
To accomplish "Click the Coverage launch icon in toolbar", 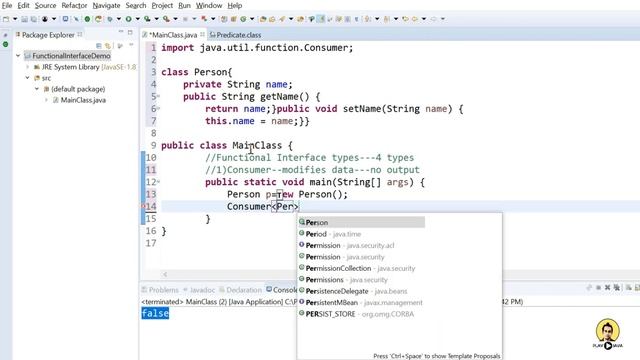I will coord(147,19).
